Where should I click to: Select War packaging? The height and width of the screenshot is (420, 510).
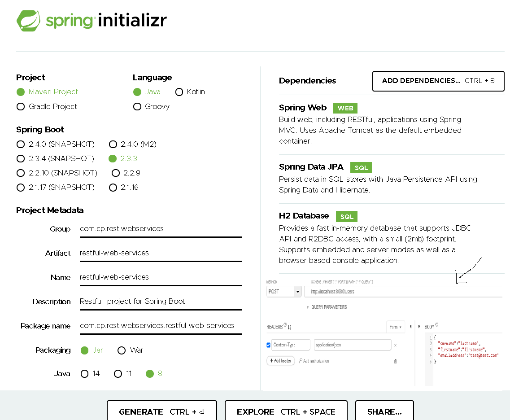coord(121,350)
